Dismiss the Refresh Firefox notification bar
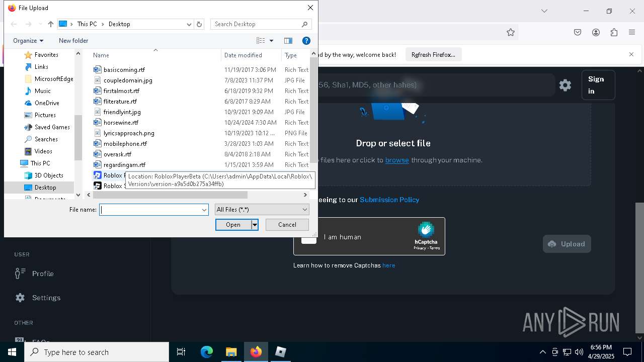Screen dimensions: 644x362 pos(631,54)
